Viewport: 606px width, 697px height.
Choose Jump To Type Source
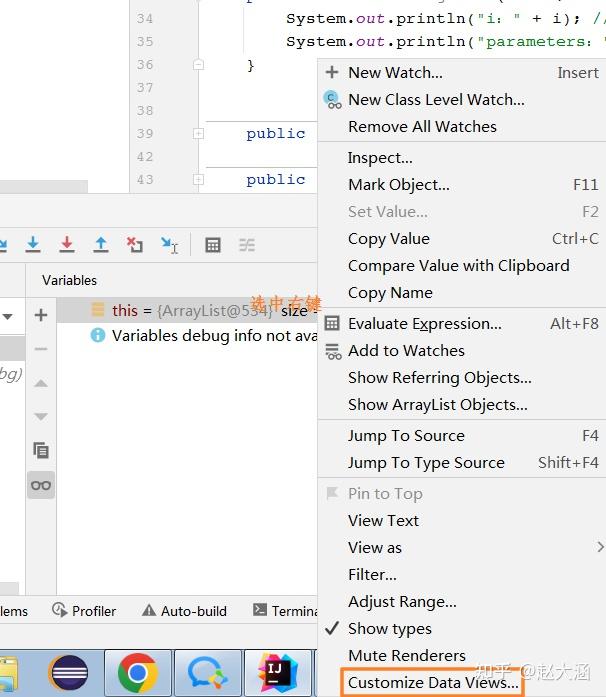click(462, 463)
